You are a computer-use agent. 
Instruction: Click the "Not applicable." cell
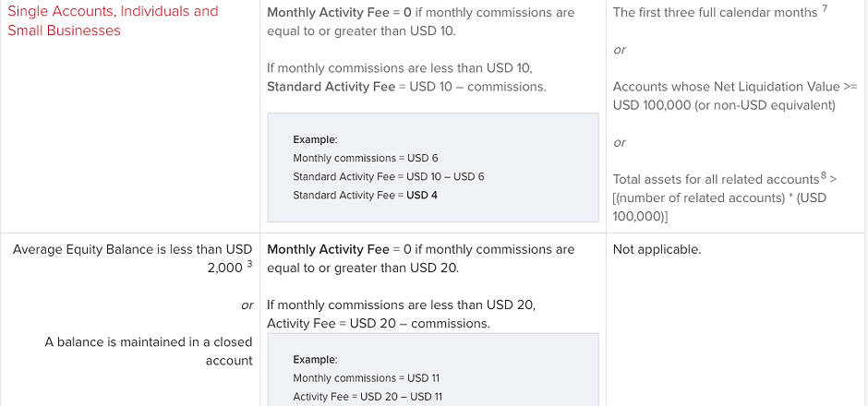coord(657,249)
